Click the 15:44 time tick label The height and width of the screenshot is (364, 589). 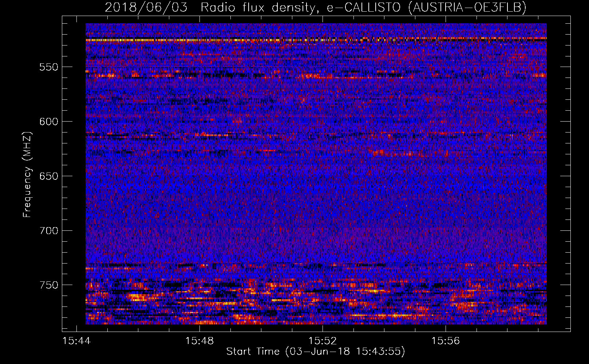(x=76, y=341)
